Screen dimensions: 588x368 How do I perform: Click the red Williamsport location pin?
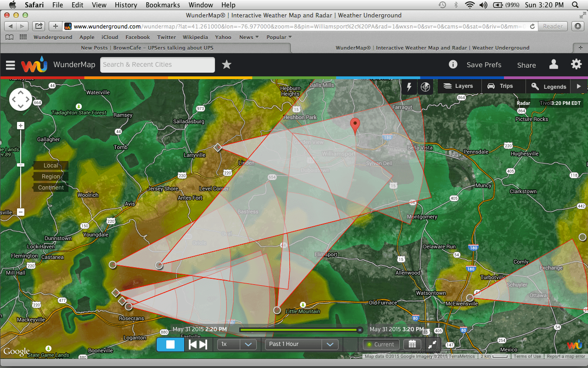pyautogui.click(x=355, y=125)
